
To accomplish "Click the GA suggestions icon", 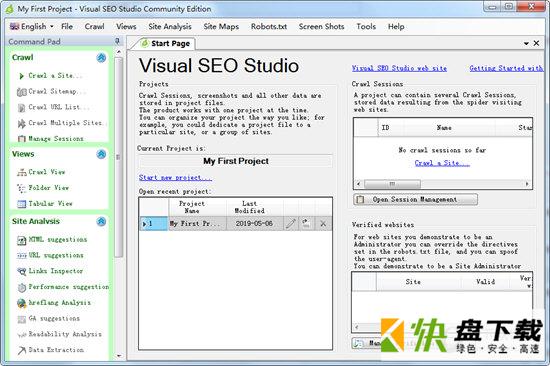I will pyautogui.click(x=21, y=319).
